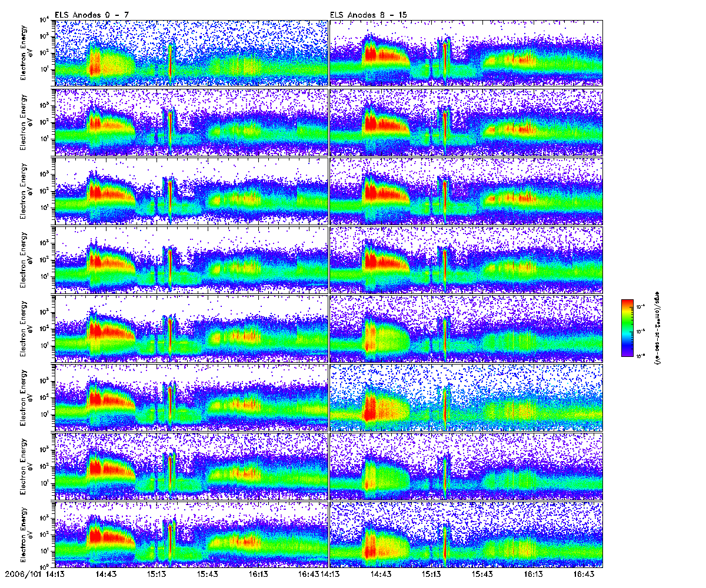Select sixth spectrogram panel in Anodes 0 - 7 column

[x=191, y=397]
